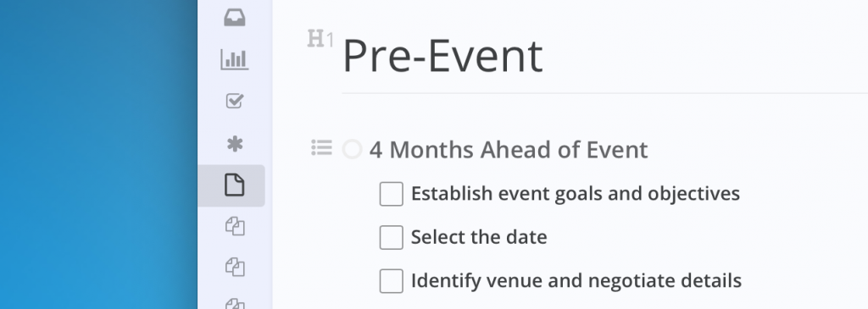Image resolution: width=868 pixels, height=309 pixels.
Task: Open the first stacked documents icon
Action: tap(235, 227)
